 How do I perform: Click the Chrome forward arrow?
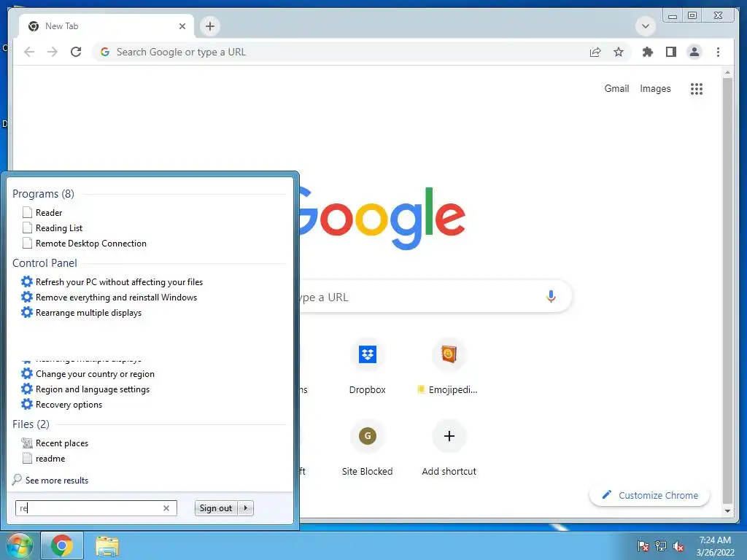53,52
